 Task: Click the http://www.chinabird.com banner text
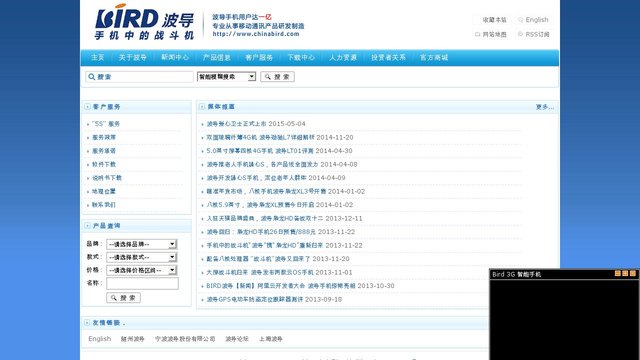pos(256,34)
